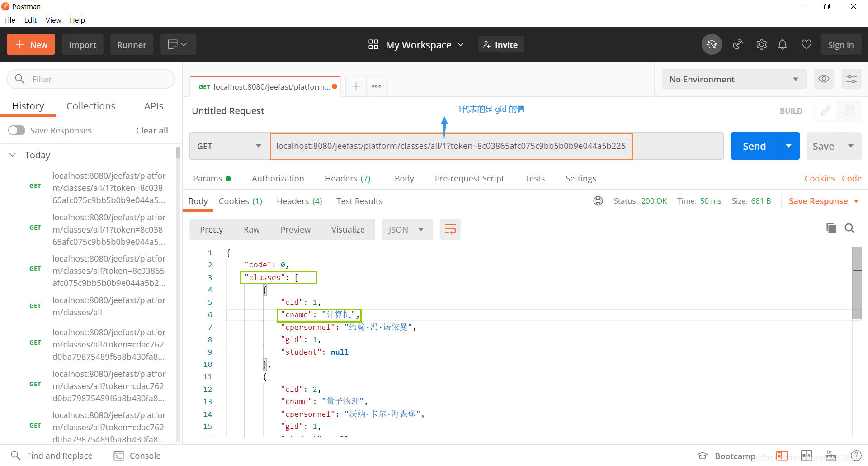Open the capture requests satellite icon
Viewport: 868px width, 466px height.
tap(738, 44)
